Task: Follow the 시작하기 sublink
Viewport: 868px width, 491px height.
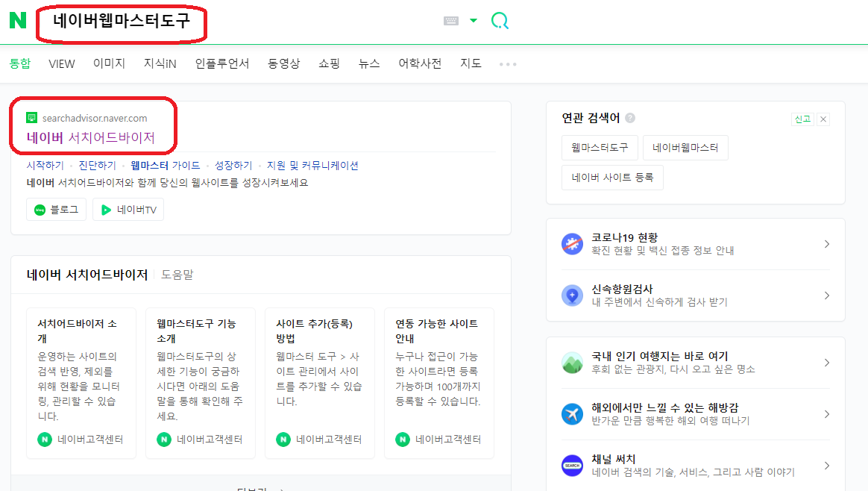Action: pyautogui.click(x=45, y=165)
